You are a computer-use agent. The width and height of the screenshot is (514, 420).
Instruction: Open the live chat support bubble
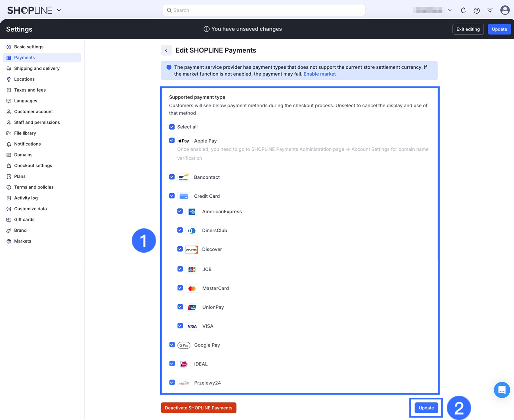point(502,390)
